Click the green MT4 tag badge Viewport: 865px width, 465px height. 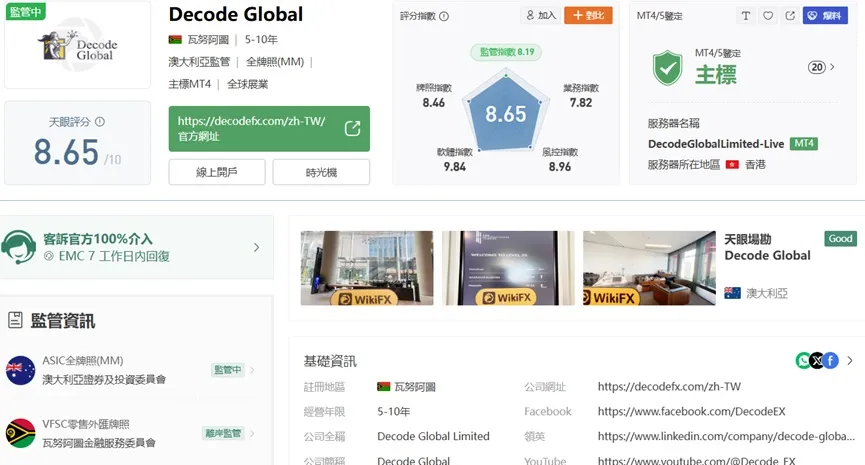tap(804, 143)
